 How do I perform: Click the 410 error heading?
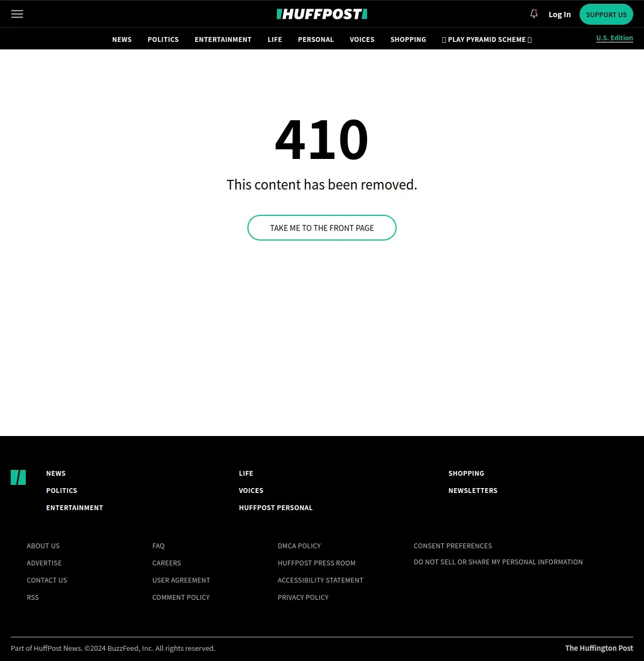pos(322,139)
